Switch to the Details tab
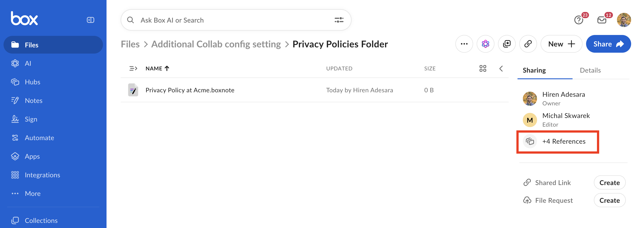The height and width of the screenshot is (228, 644). click(590, 70)
